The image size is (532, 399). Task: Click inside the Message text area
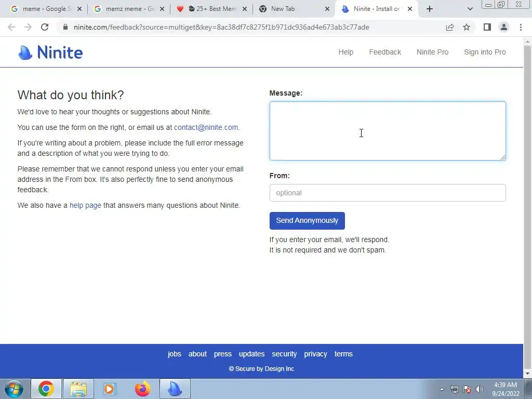click(388, 131)
